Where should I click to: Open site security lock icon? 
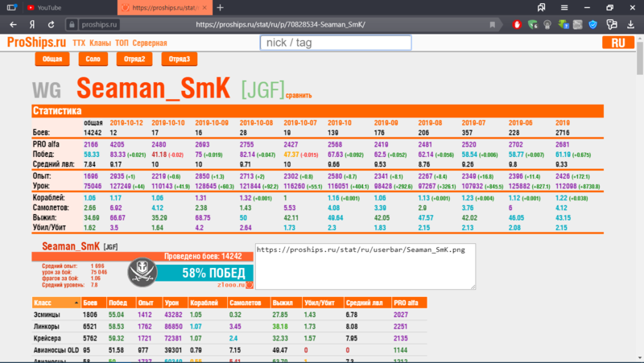pos(72,25)
